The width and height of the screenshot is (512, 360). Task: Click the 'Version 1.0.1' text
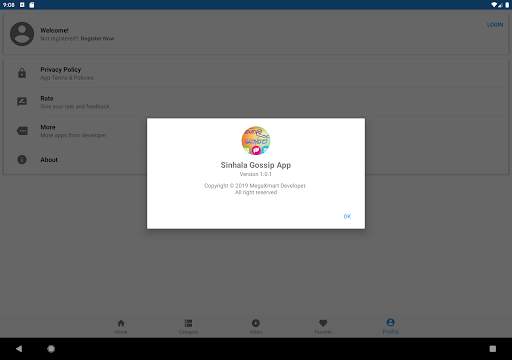256,174
